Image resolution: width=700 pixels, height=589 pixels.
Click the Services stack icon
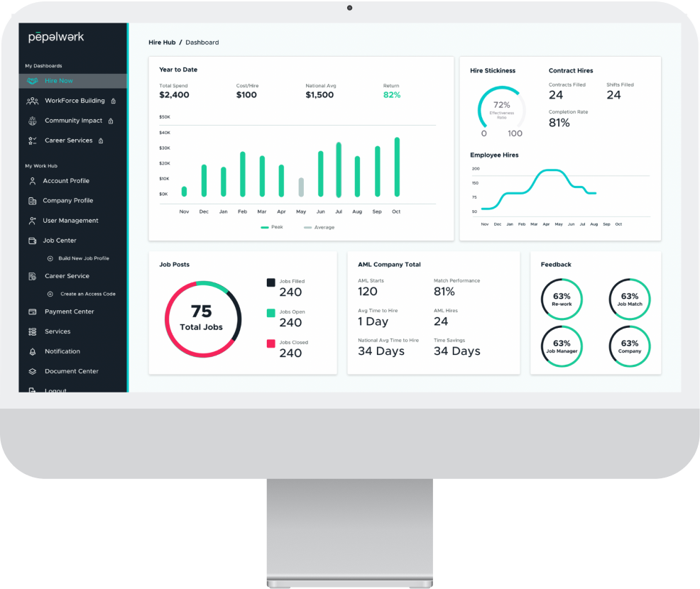pyautogui.click(x=32, y=331)
